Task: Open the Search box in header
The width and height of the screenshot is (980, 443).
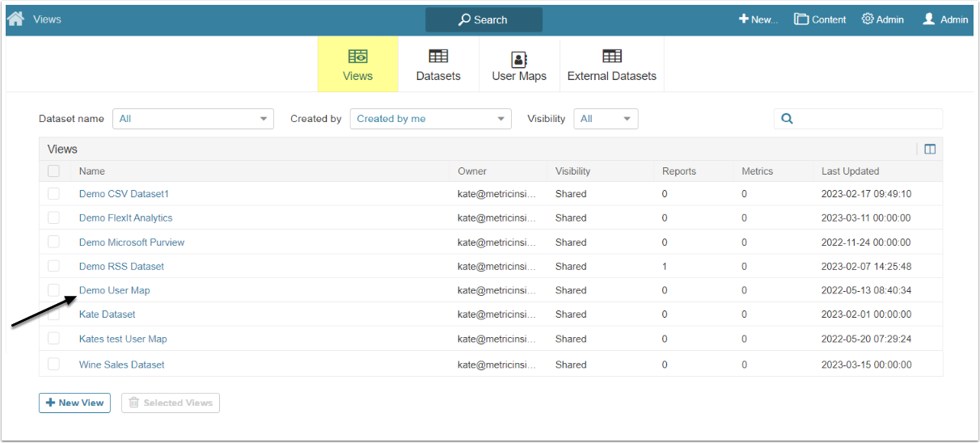Action: coord(484,19)
